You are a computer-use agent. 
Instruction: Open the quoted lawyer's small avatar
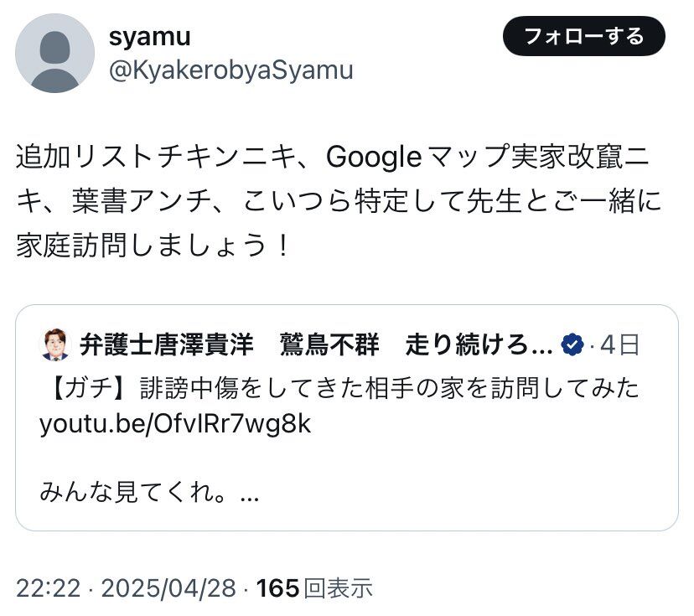54,344
